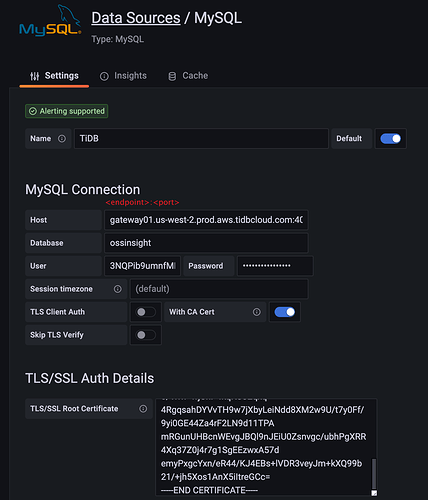
Task: Click the Settings sliders icon
Action: 35,76
